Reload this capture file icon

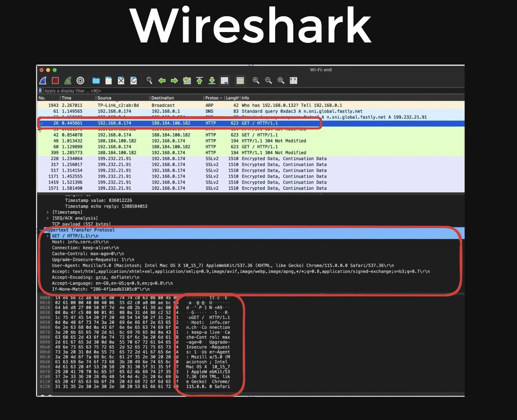pos(133,81)
